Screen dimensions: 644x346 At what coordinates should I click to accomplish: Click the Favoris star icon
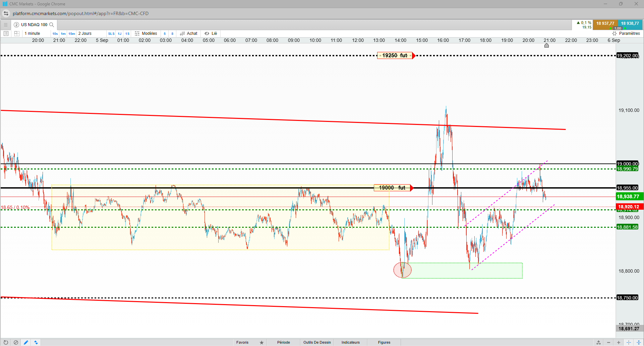pos(261,342)
